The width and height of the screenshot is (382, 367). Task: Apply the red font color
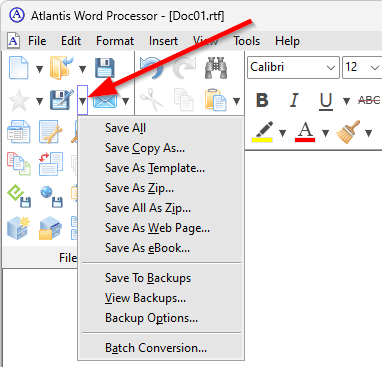305,132
